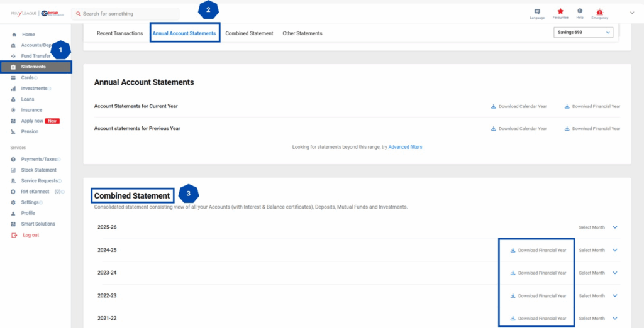Open the Other Statements tab

tap(303, 33)
